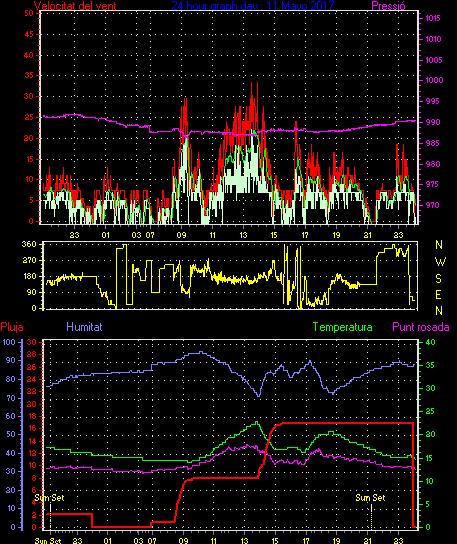Viewport: 457px width, 544px height.
Task: Click 1010 on the pressure axis
Action: (433, 39)
